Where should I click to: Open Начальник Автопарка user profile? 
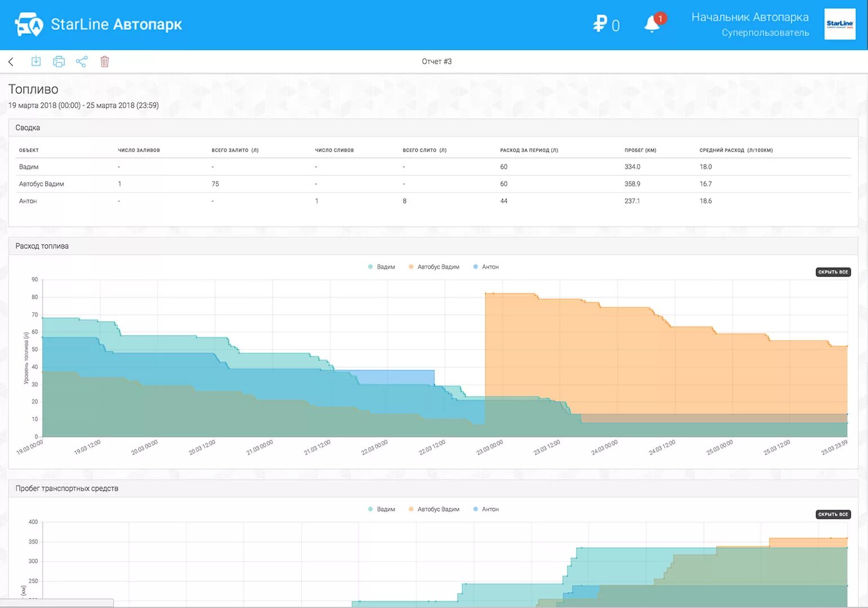pos(750,24)
